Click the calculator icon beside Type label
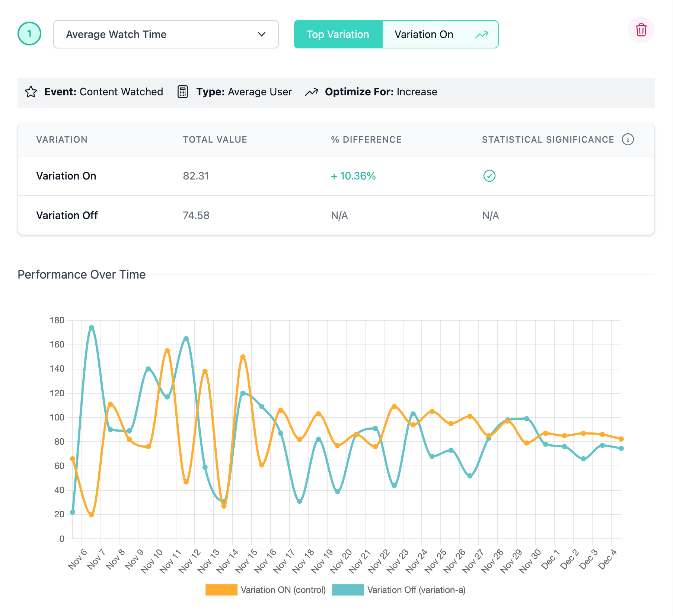Image resolution: width=673 pixels, height=616 pixels. coord(182,92)
